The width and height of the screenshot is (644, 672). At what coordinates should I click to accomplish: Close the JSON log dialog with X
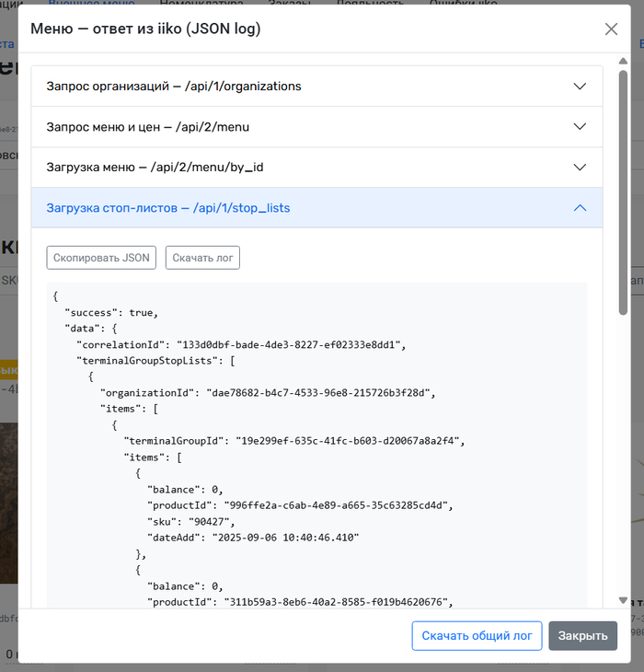[x=611, y=29]
